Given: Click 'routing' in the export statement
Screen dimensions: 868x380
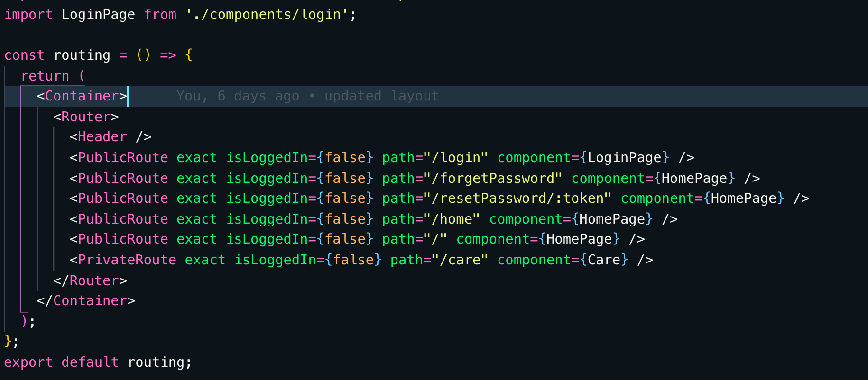Looking at the screenshot, I should [x=156, y=362].
